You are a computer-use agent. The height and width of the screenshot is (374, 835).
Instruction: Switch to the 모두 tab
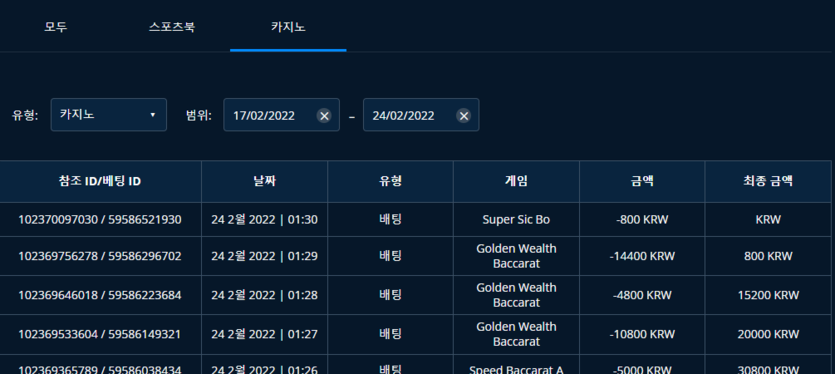coord(56,27)
